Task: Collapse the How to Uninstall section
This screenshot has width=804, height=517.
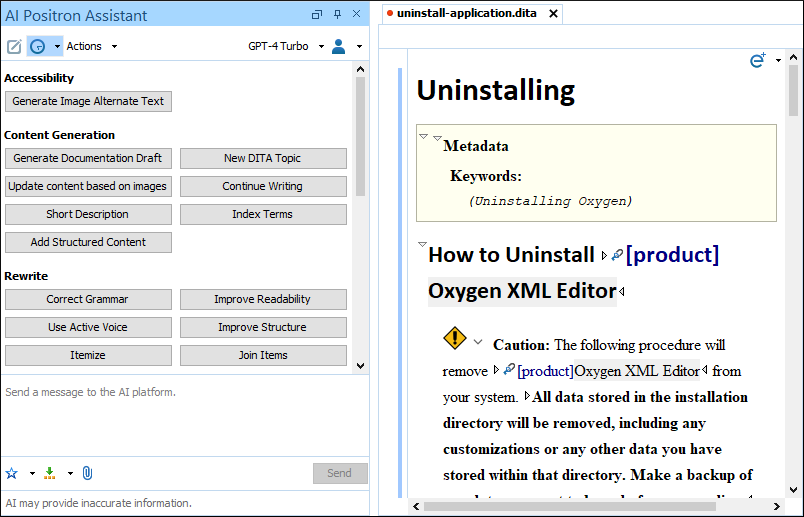Action: (423, 245)
